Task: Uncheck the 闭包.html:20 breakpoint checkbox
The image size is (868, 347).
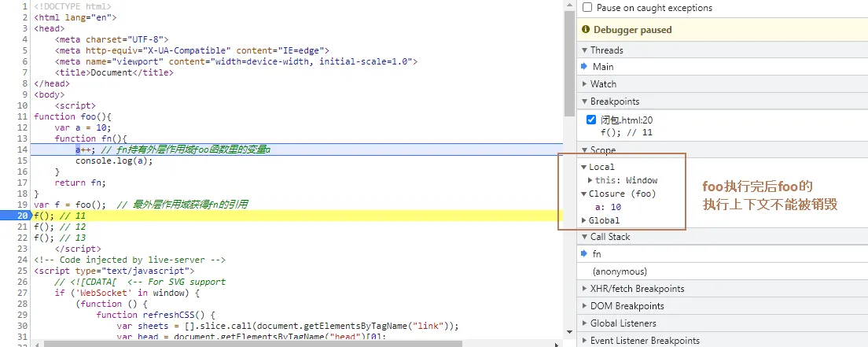Action: point(590,119)
